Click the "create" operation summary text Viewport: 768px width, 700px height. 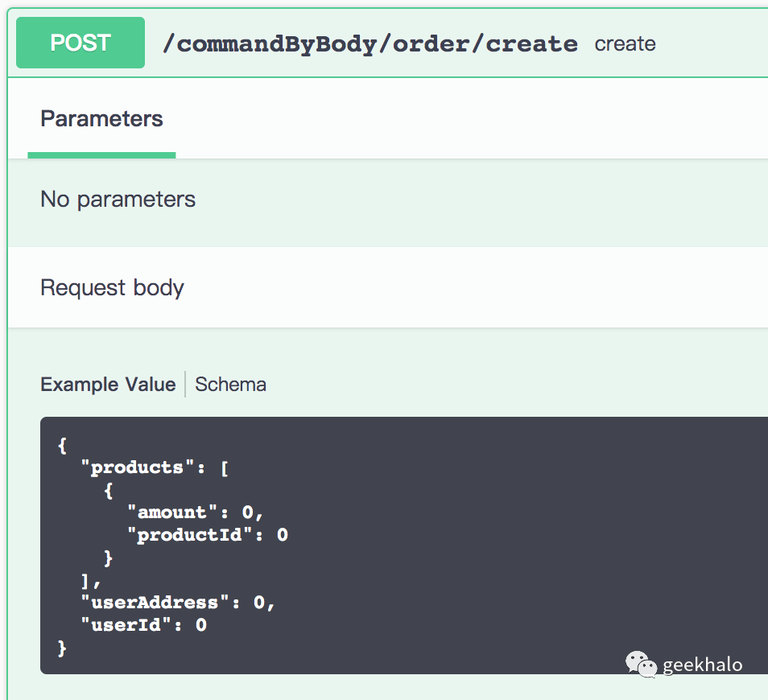(x=625, y=43)
